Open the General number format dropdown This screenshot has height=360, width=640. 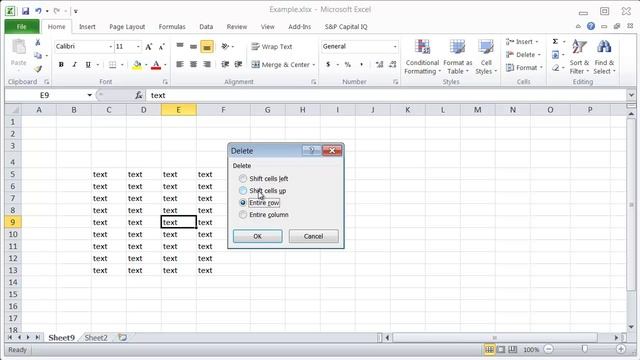[395, 47]
